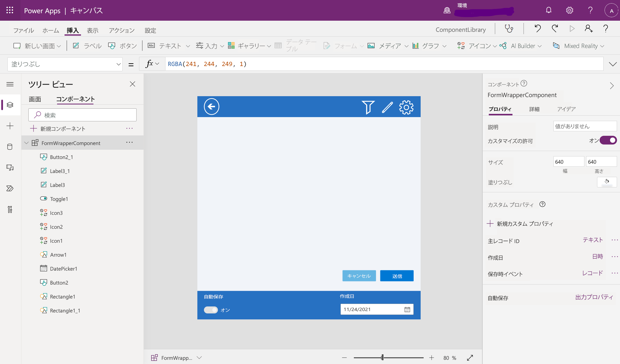
Task: Click the user account avatar A
Action: pyautogui.click(x=612, y=11)
